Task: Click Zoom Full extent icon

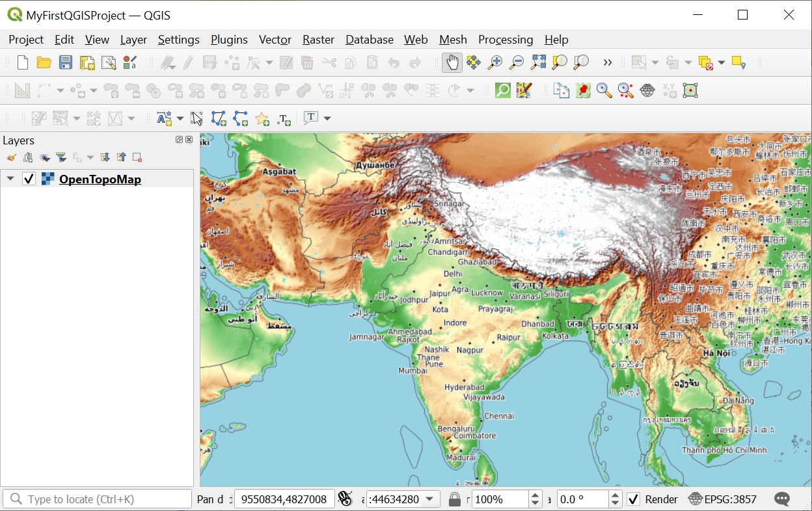Action: (538, 62)
